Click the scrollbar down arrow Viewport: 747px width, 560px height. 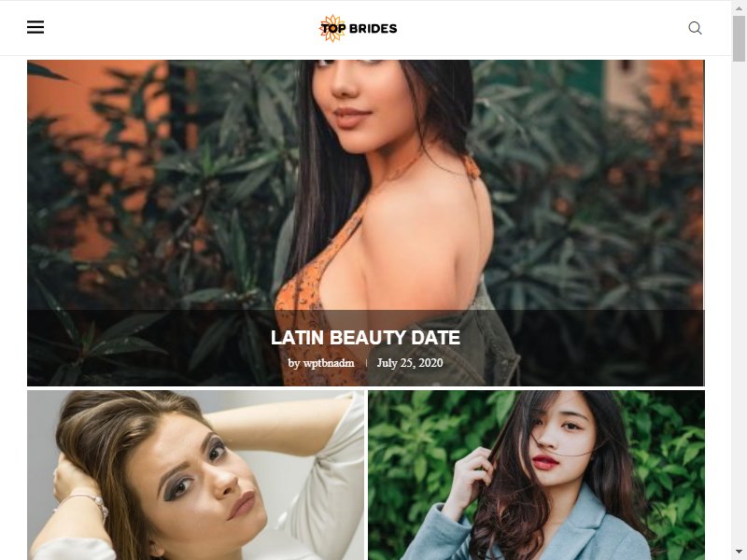tap(739, 553)
